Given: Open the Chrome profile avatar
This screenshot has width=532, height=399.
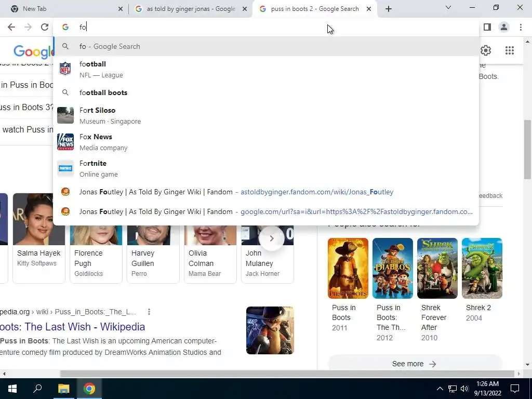Looking at the screenshot, I should point(504,27).
